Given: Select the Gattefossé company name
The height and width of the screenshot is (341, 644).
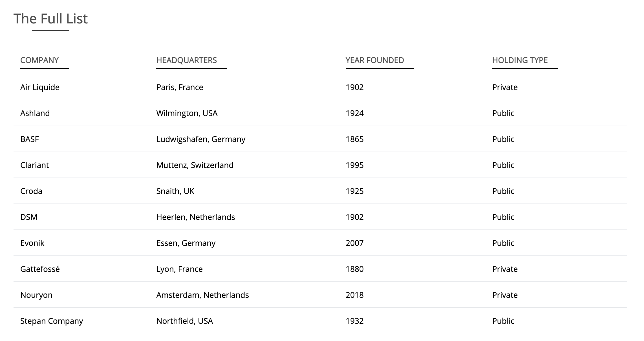Looking at the screenshot, I should (x=40, y=269).
